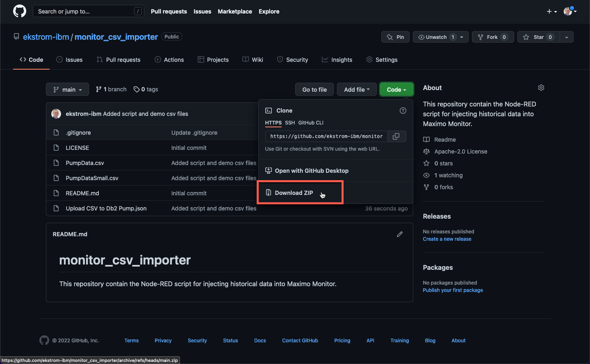Viewport: 590px width, 364px height.
Task: Open the Projects tab
Action: tap(213, 60)
